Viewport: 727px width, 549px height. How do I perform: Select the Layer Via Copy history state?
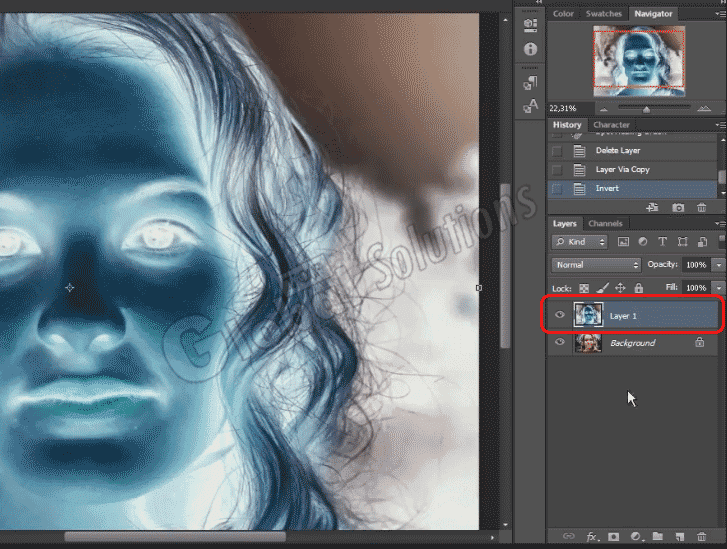pos(632,170)
